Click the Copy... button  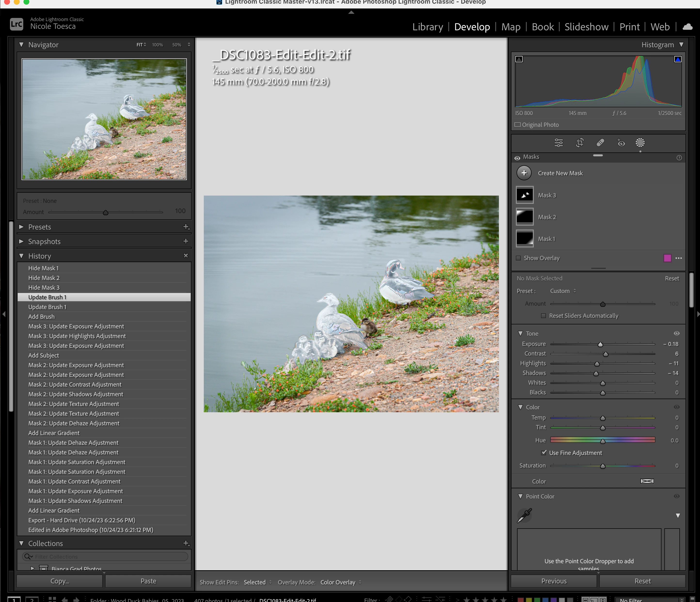coord(59,581)
